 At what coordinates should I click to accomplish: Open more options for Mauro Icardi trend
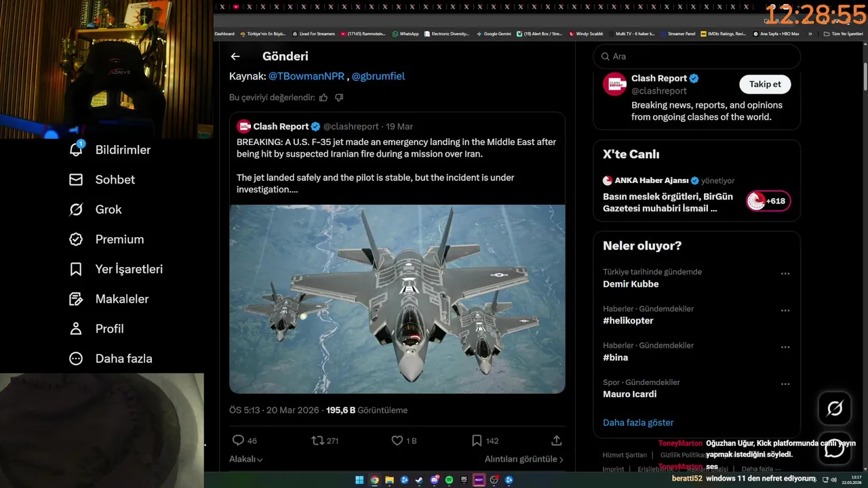point(785,384)
